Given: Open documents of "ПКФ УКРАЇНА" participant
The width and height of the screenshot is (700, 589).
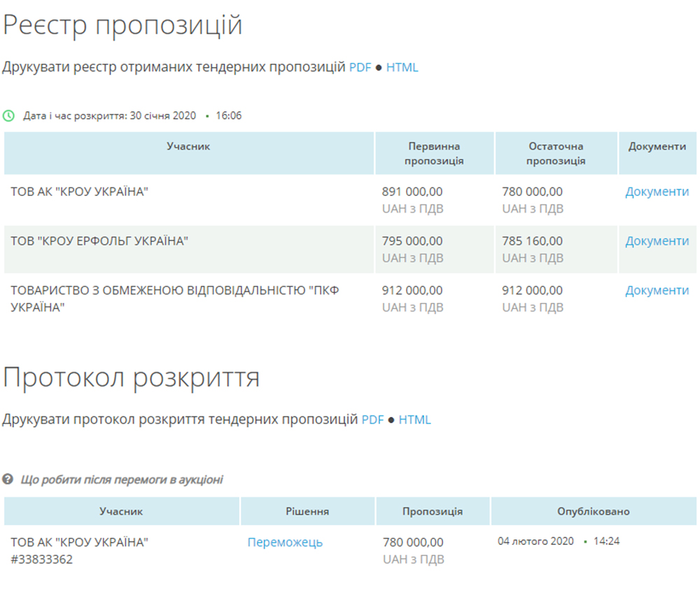Looking at the screenshot, I should 657,291.
